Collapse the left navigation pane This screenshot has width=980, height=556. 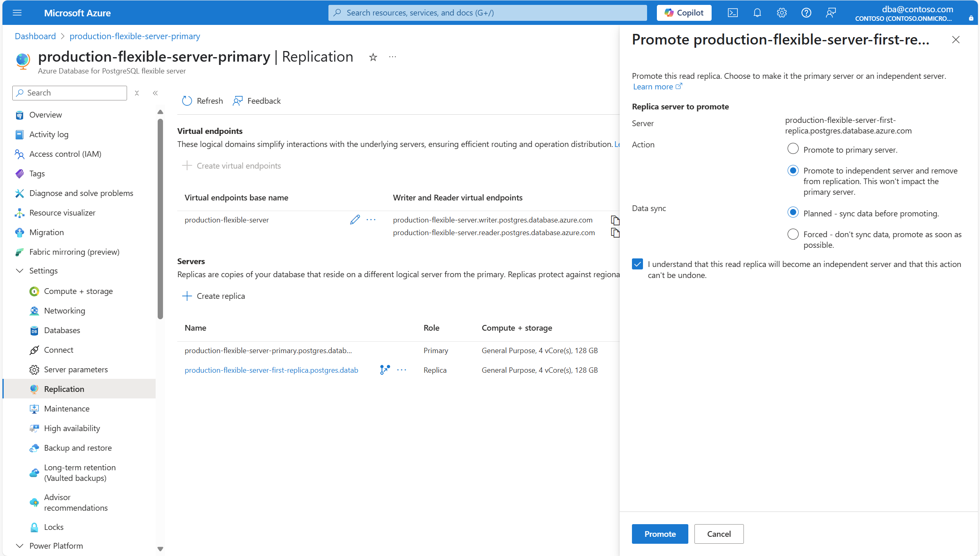[x=155, y=93]
